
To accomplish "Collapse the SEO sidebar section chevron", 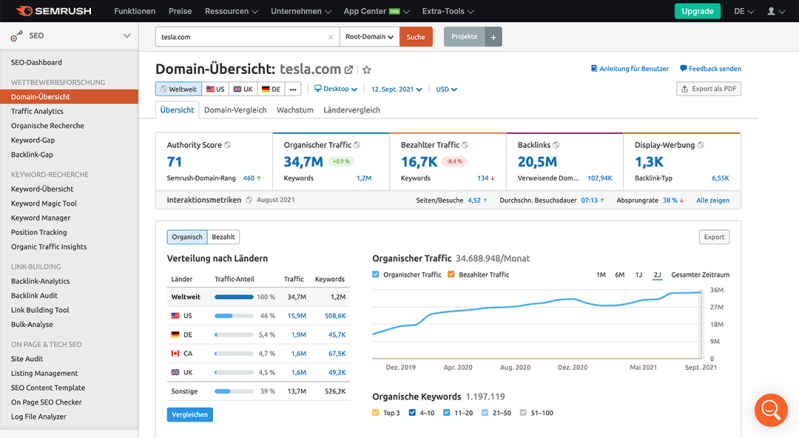I will [127, 36].
